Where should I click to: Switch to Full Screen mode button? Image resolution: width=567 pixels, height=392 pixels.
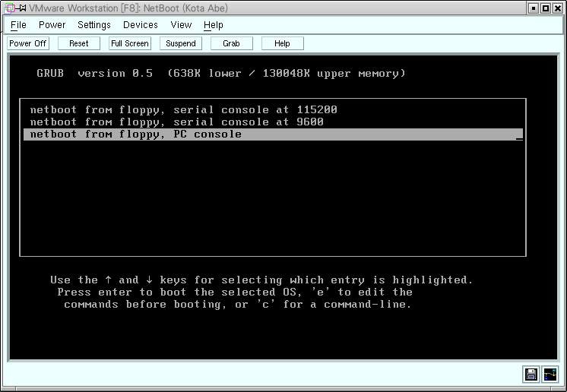(x=130, y=43)
